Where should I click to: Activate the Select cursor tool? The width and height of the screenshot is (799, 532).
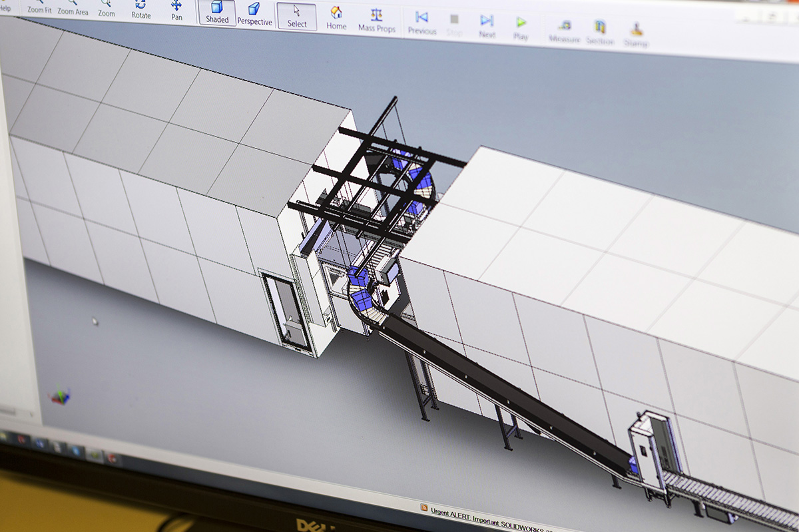click(x=297, y=17)
